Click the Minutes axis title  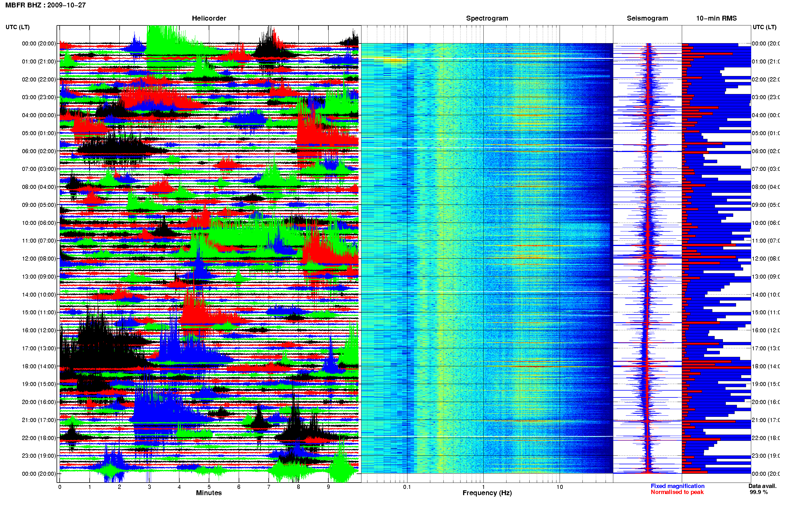point(209,493)
